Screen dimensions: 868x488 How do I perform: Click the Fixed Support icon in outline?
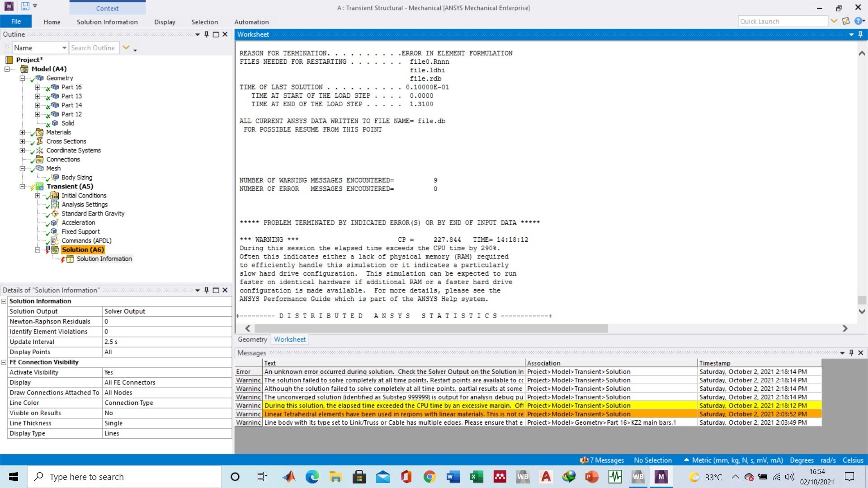54,232
